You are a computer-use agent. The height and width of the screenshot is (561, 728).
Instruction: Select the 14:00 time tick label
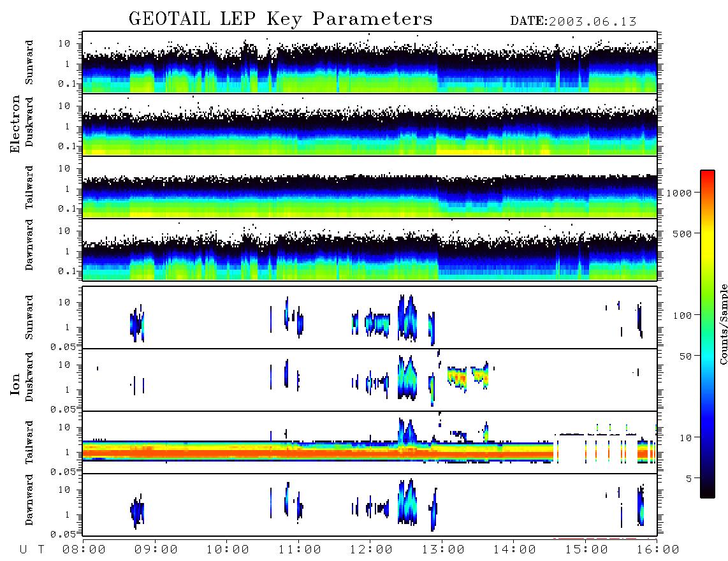[514, 550]
